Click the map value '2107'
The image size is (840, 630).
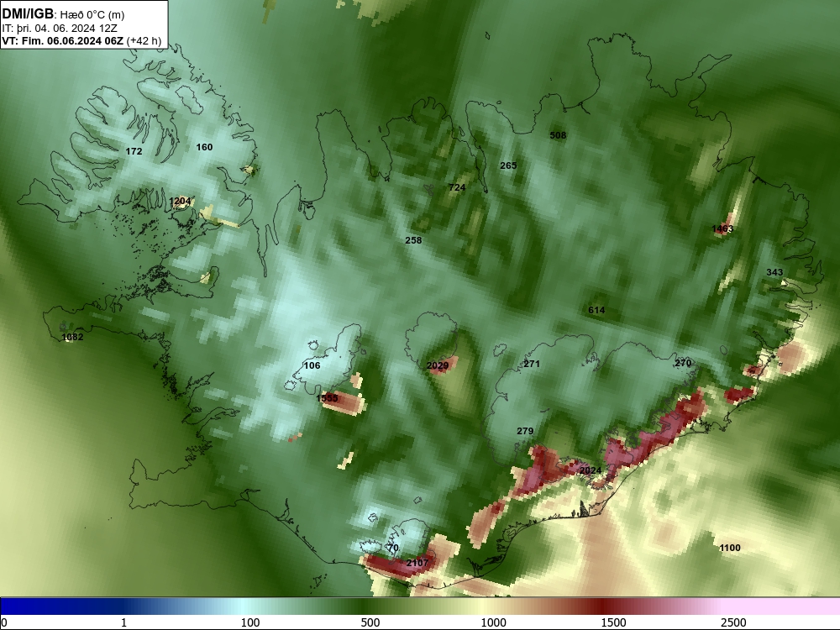[x=417, y=563]
